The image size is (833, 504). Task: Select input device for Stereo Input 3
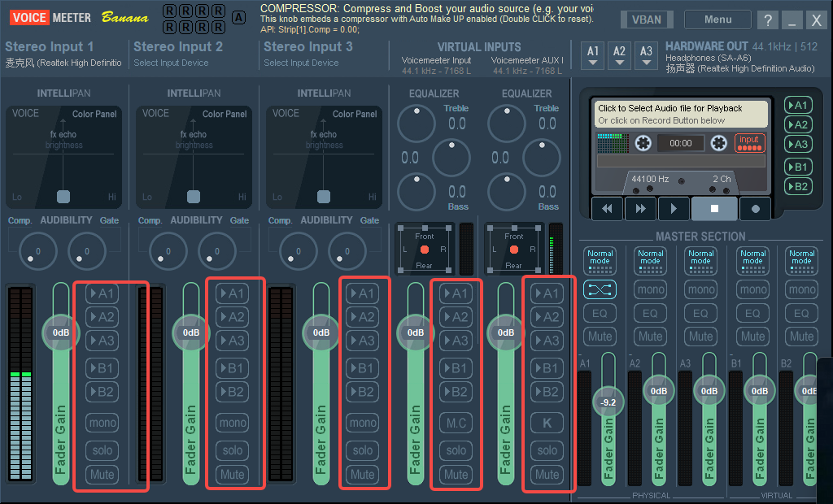point(301,63)
